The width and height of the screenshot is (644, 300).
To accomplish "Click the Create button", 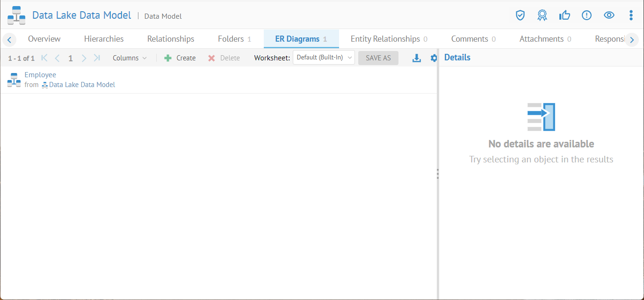I will point(180,58).
